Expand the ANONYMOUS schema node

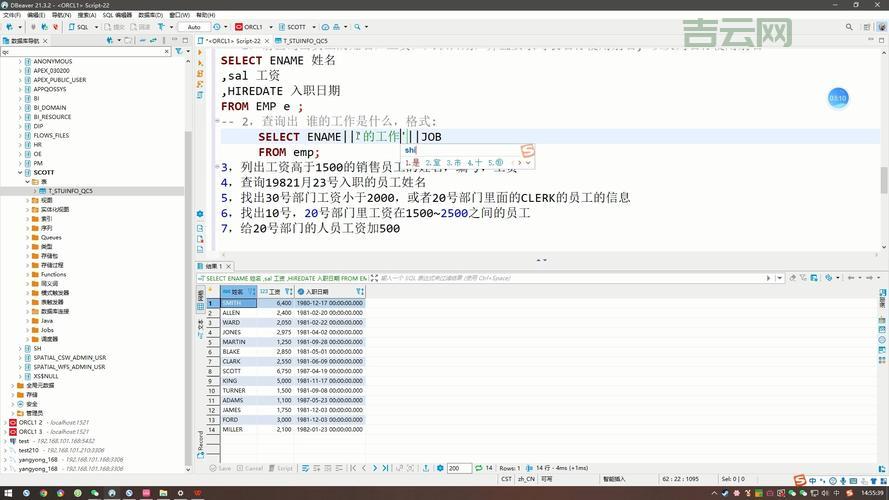tap(20, 61)
